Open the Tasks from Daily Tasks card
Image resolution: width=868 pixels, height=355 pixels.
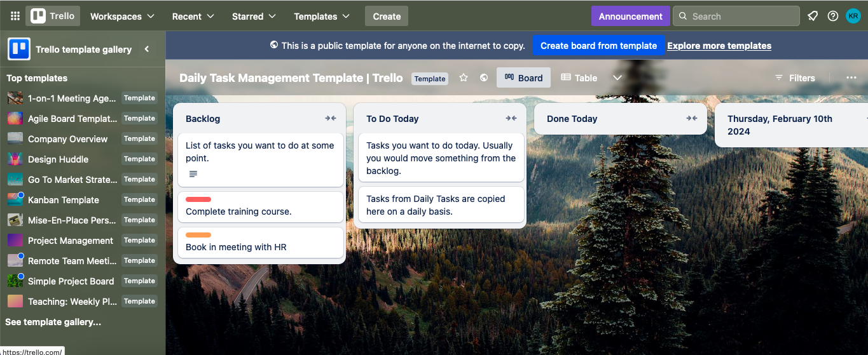point(441,204)
